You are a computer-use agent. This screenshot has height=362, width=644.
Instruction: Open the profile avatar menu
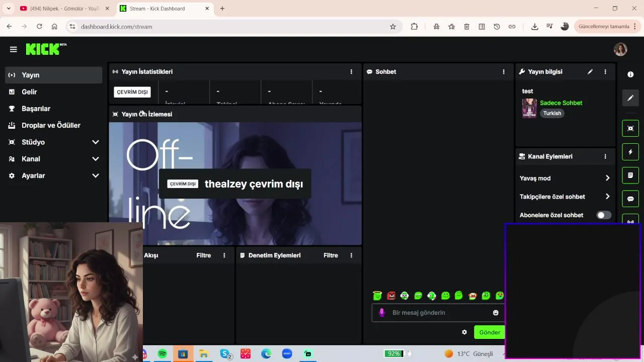click(x=620, y=49)
